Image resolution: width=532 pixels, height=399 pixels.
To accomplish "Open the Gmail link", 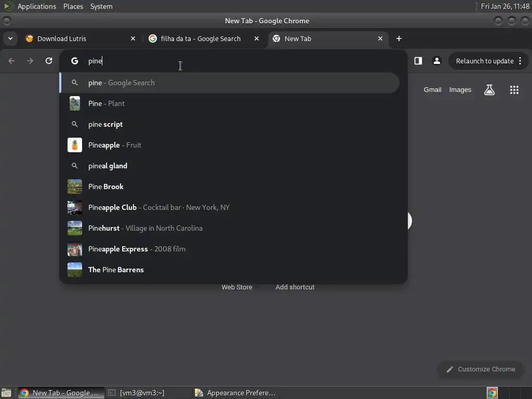I will click(432, 90).
